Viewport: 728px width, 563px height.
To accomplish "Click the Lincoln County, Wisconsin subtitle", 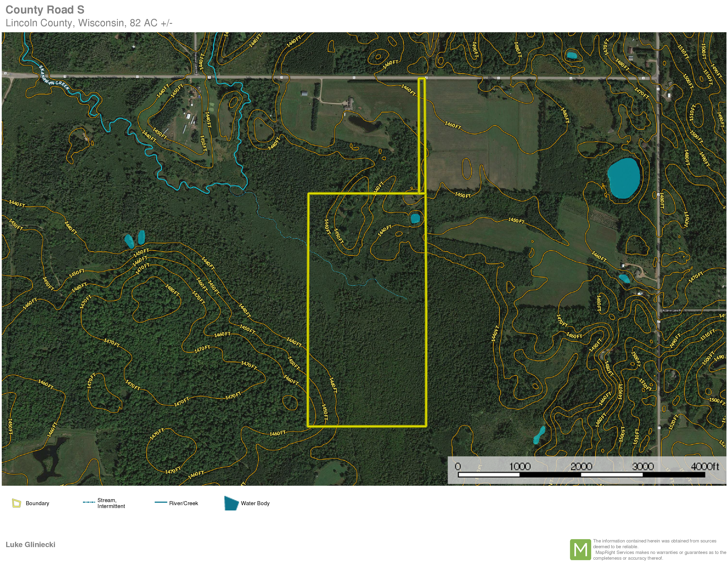I will [x=89, y=23].
